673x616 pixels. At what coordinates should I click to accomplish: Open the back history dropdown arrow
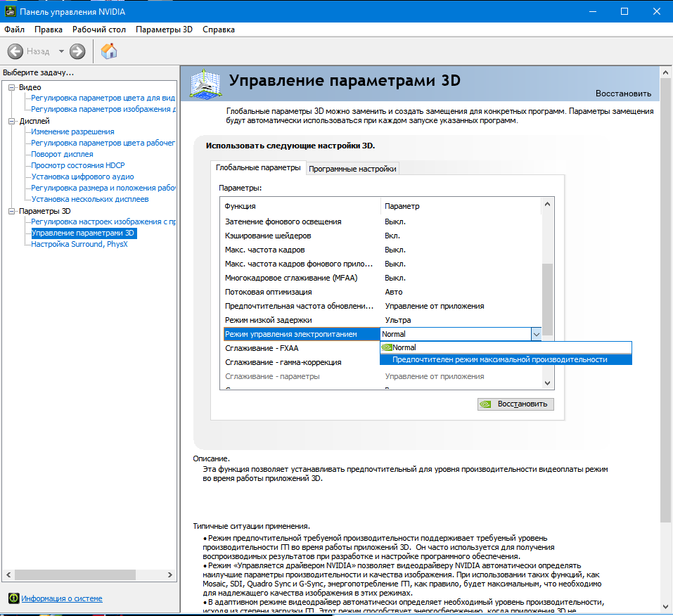pyautogui.click(x=61, y=51)
